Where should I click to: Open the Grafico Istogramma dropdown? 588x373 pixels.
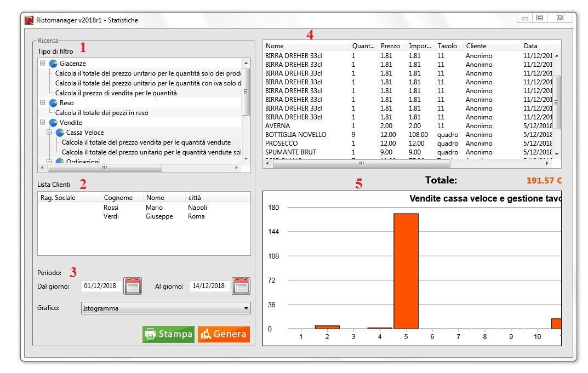tap(246, 308)
